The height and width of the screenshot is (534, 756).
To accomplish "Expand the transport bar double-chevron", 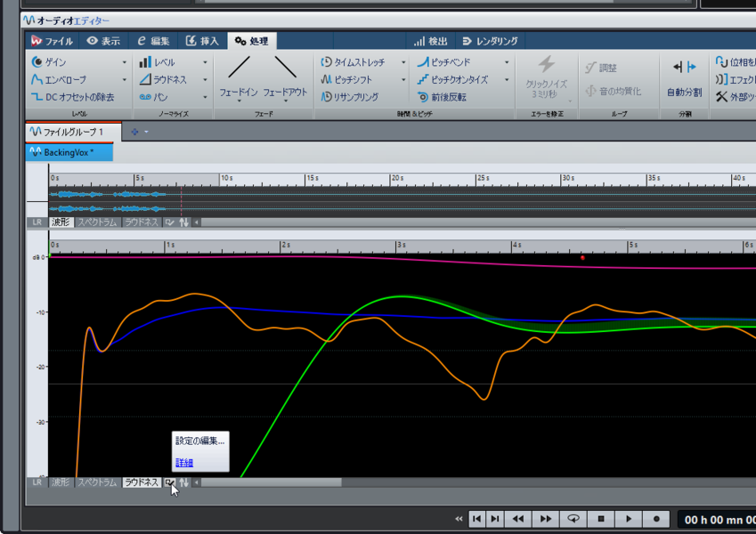I will [459, 519].
